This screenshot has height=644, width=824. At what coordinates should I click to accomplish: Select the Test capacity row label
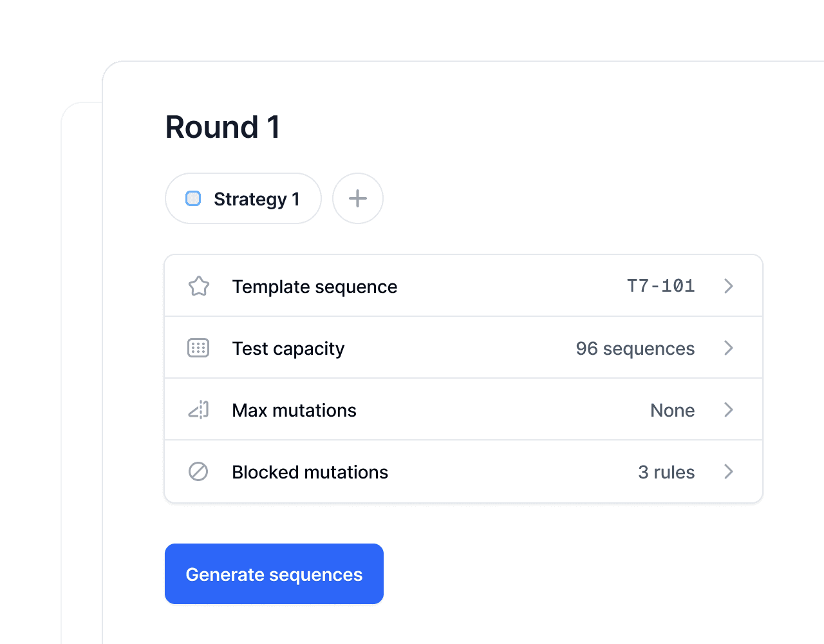pos(288,348)
